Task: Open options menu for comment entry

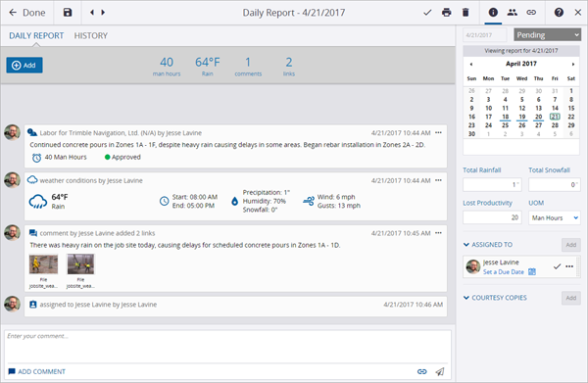Action: [x=438, y=233]
